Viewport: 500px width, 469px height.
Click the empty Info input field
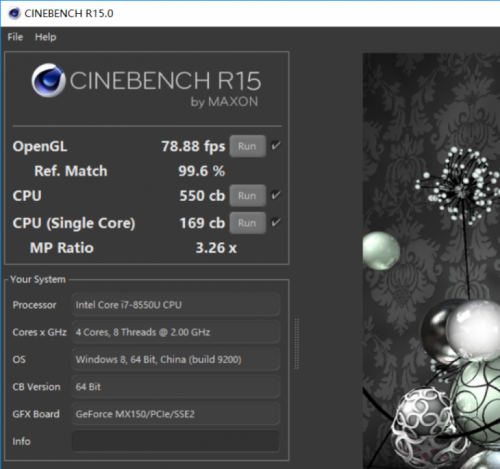[176, 441]
